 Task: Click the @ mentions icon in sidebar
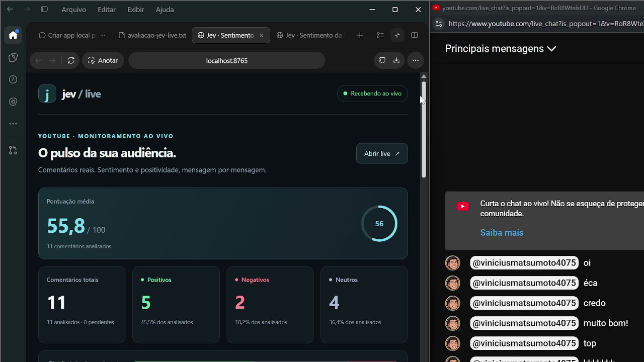coord(13,102)
